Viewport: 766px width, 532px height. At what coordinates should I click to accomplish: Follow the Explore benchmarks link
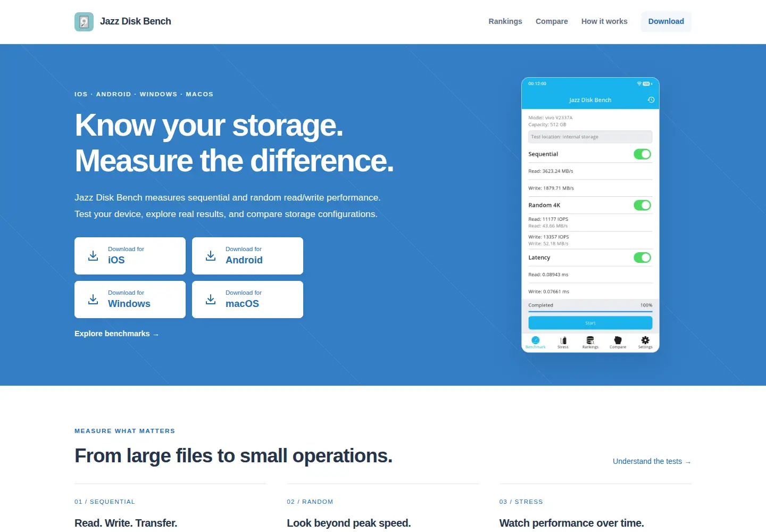coord(116,334)
